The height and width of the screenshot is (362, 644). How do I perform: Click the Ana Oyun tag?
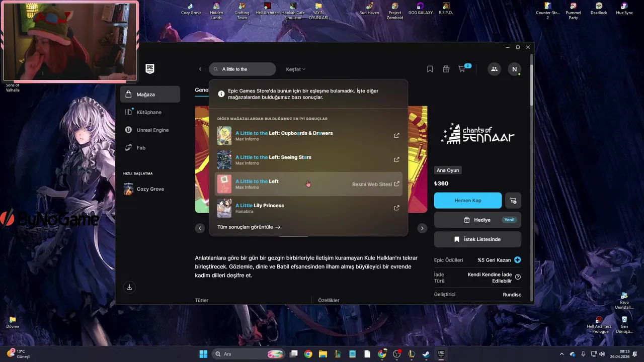(448, 170)
